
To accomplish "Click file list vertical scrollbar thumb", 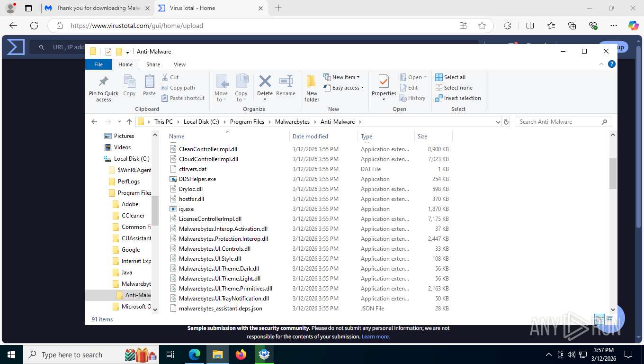I will coord(613,173).
